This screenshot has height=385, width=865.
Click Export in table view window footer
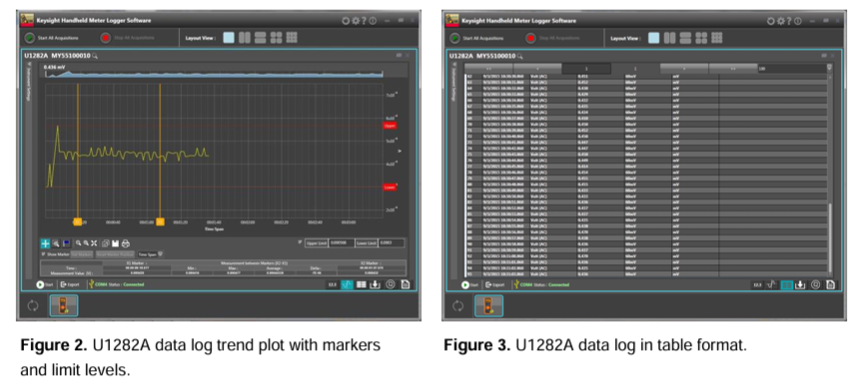[495, 285]
